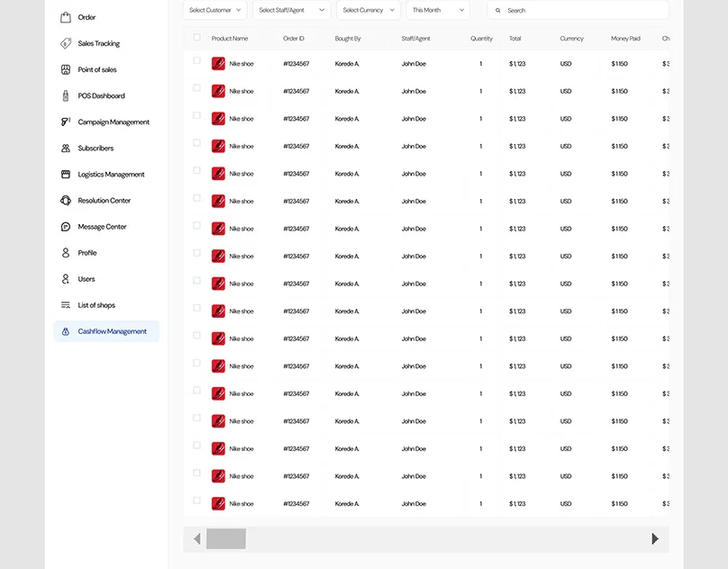Go to List of shops
The height and width of the screenshot is (569, 728).
pyautogui.click(x=96, y=305)
